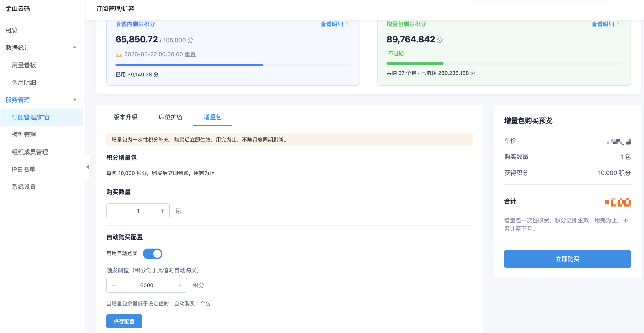
Task: Click the 每包 10,000 积分 description text
Action: pyautogui.click(x=160, y=173)
